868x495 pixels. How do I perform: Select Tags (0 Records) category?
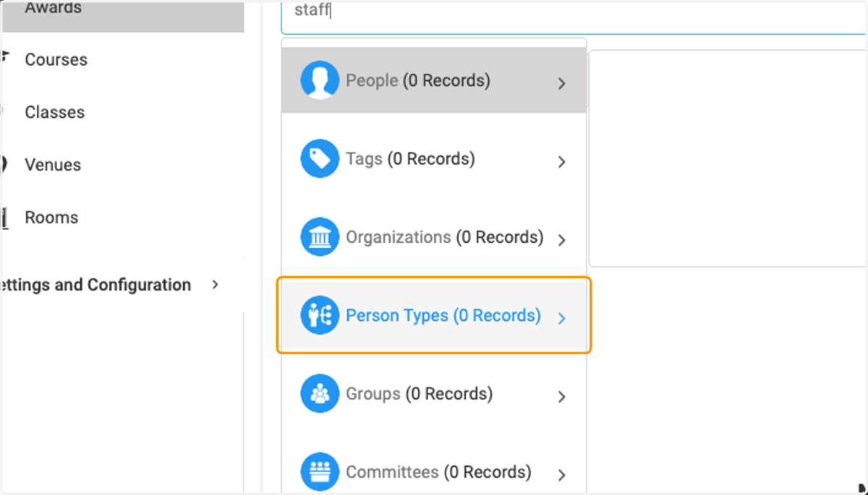434,158
